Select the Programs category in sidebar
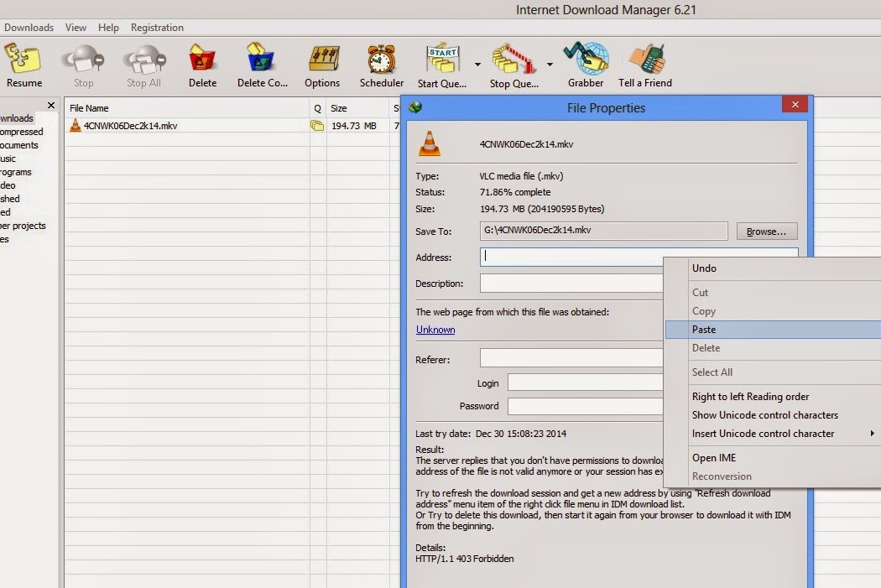The height and width of the screenshot is (588, 881). pyautogui.click(x=16, y=172)
